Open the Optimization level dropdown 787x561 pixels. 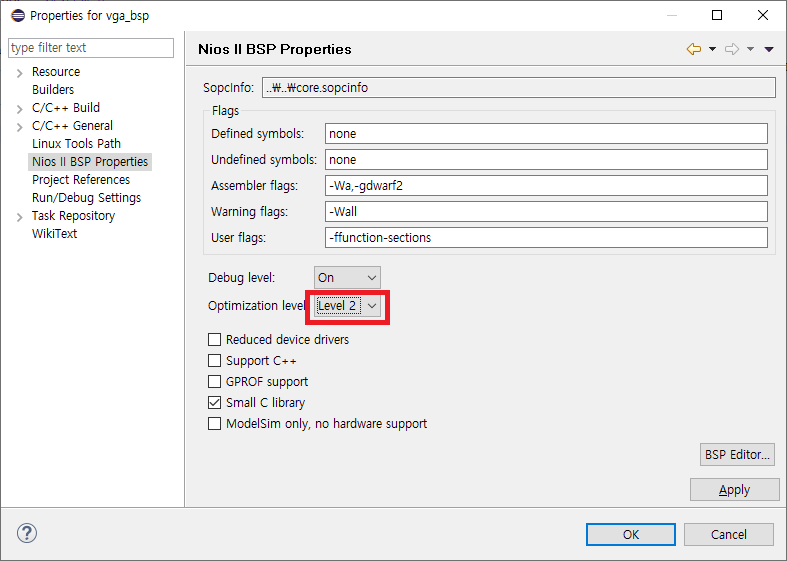(347, 306)
